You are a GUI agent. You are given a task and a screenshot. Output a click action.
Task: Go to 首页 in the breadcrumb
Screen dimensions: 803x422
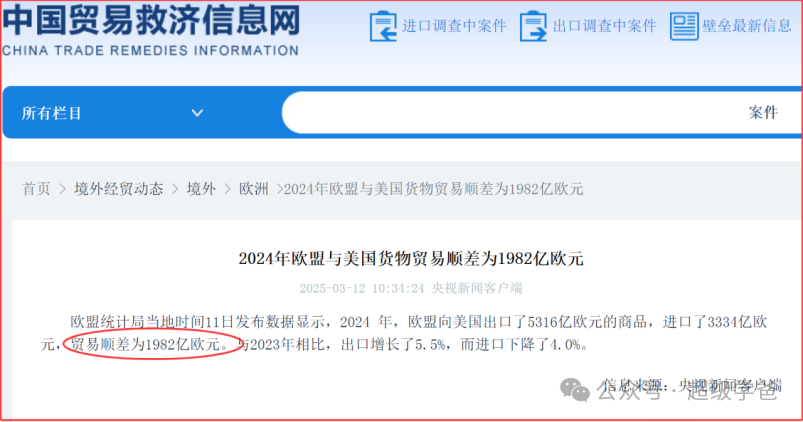click(36, 189)
